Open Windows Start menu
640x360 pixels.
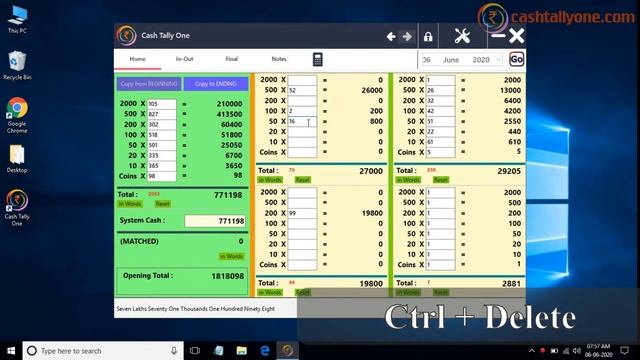[x=11, y=351]
